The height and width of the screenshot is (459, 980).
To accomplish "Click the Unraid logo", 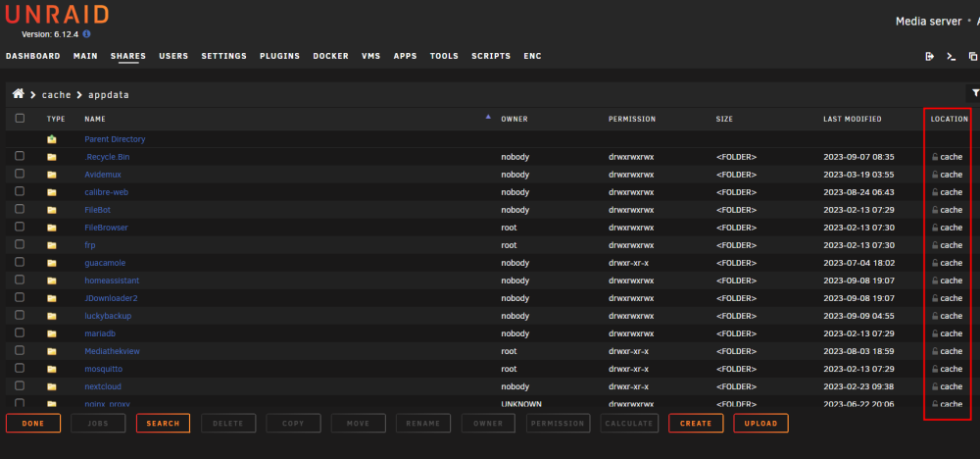I will tap(57, 14).
